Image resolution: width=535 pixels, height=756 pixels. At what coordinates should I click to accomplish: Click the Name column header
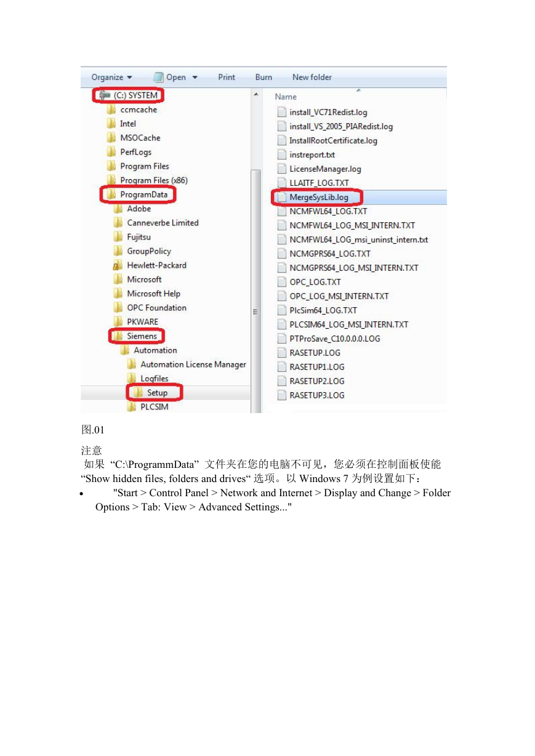[286, 97]
